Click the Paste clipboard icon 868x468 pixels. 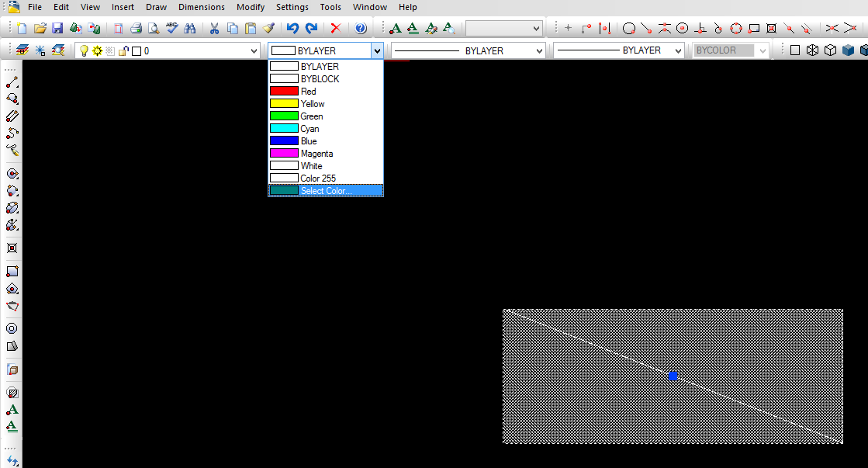pos(251,28)
